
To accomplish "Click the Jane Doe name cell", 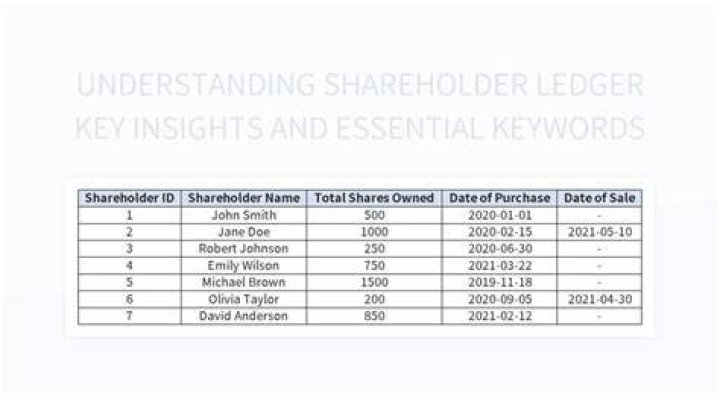I will coord(243,232).
